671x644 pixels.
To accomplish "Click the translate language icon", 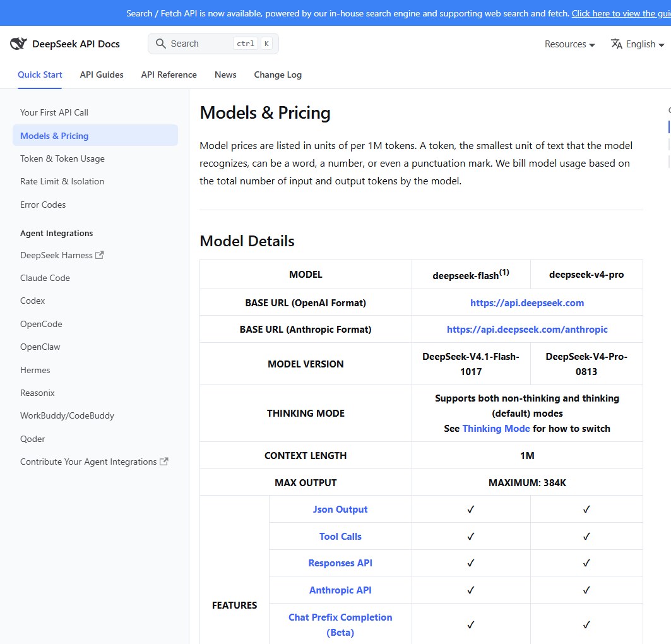I will pos(616,44).
